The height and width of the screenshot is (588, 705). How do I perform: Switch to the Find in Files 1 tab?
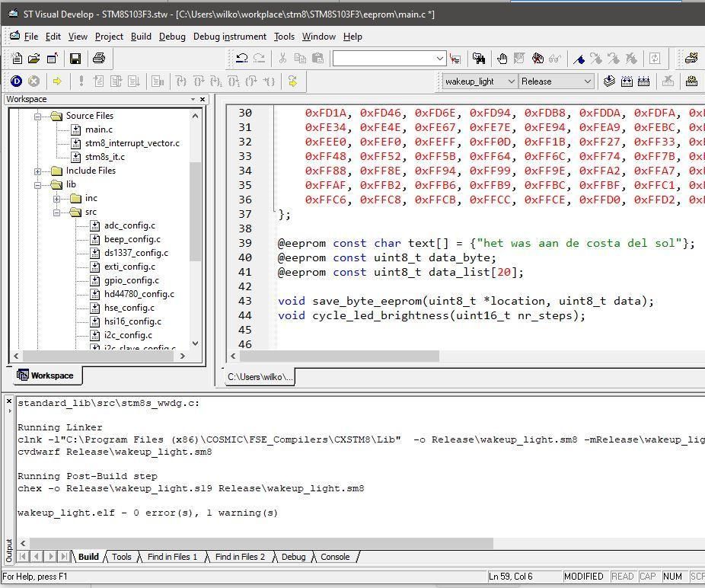[171, 557]
